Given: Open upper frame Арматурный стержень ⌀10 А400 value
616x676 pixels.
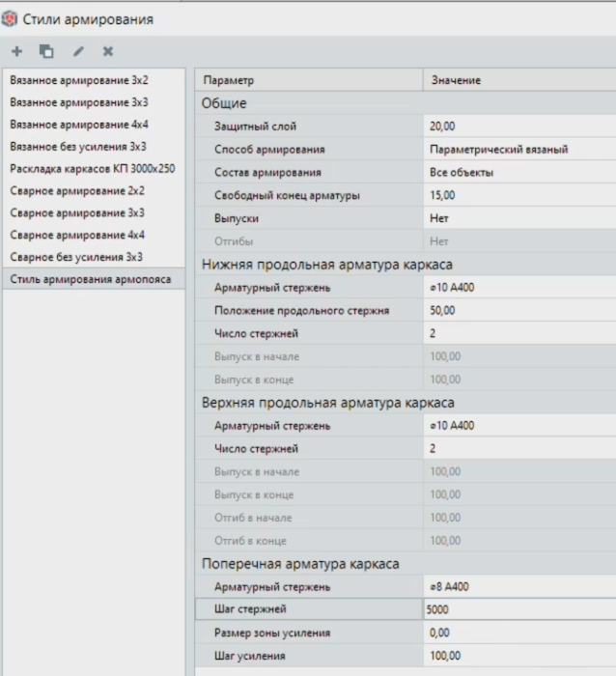Looking at the screenshot, I should click(x=519, y=426).
